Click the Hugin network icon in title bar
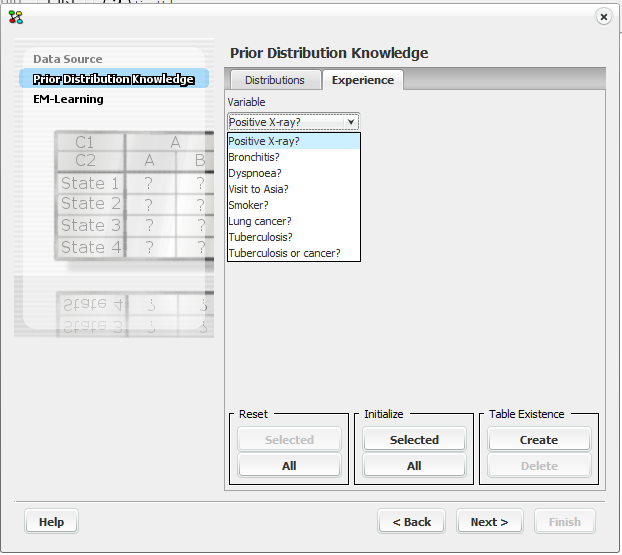Image resolution: width=622 pixels, height=555 pixels. tap(16, 17)
